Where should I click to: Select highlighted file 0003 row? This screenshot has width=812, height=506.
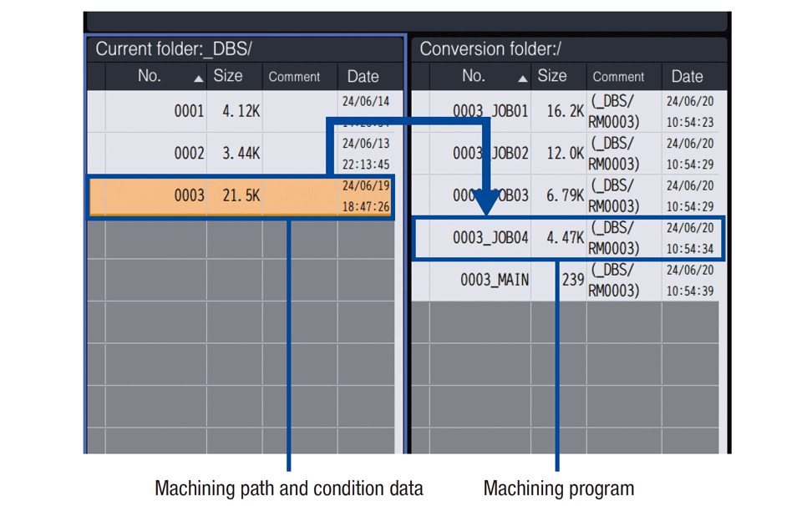click(189, 195)
